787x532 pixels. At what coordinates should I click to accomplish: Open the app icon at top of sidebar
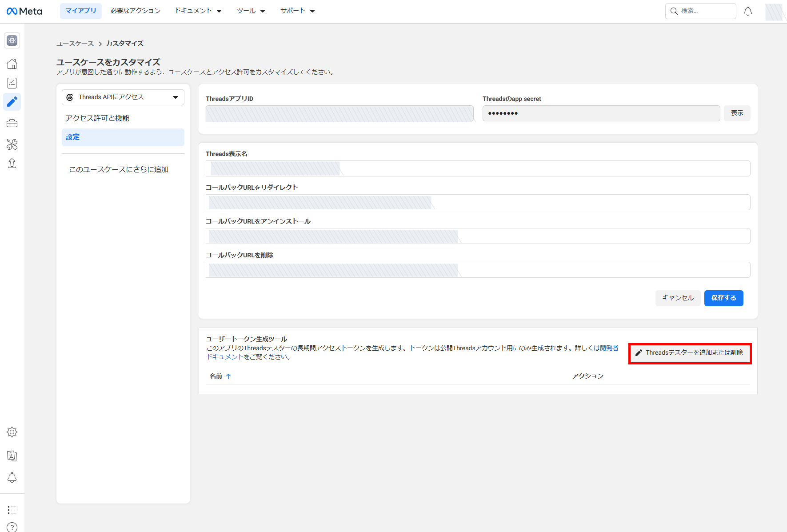12,40
